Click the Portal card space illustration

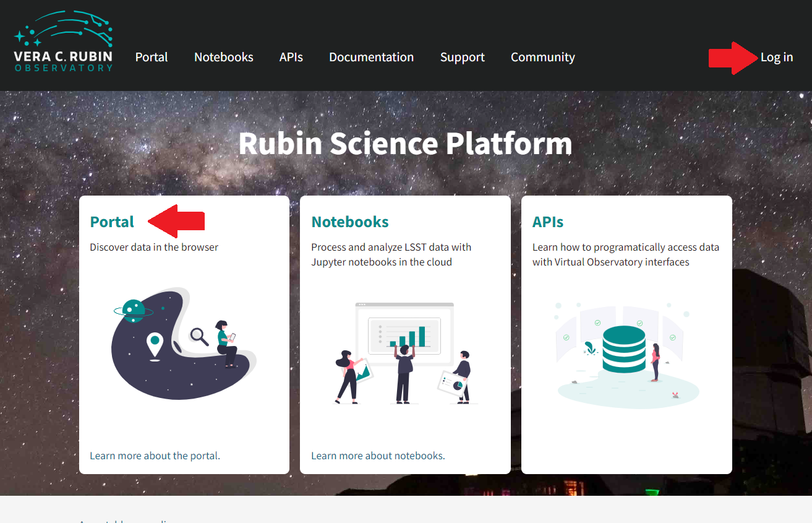pyautogui.click(x=184, y=344)
